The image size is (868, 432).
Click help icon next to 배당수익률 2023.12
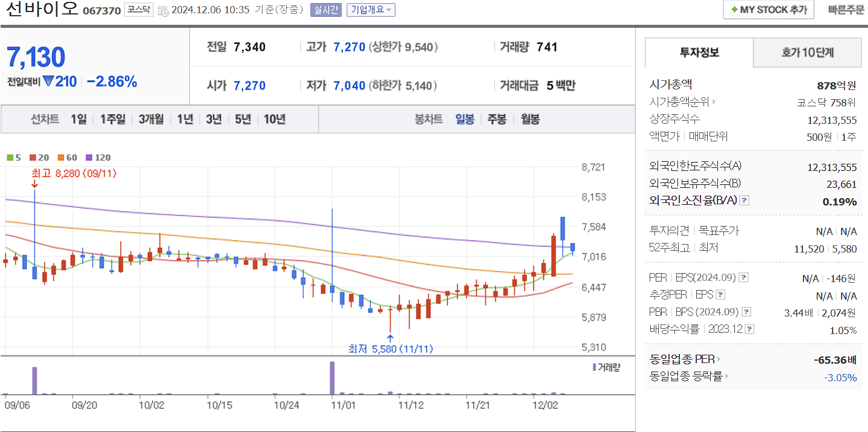tap(750, 329)
